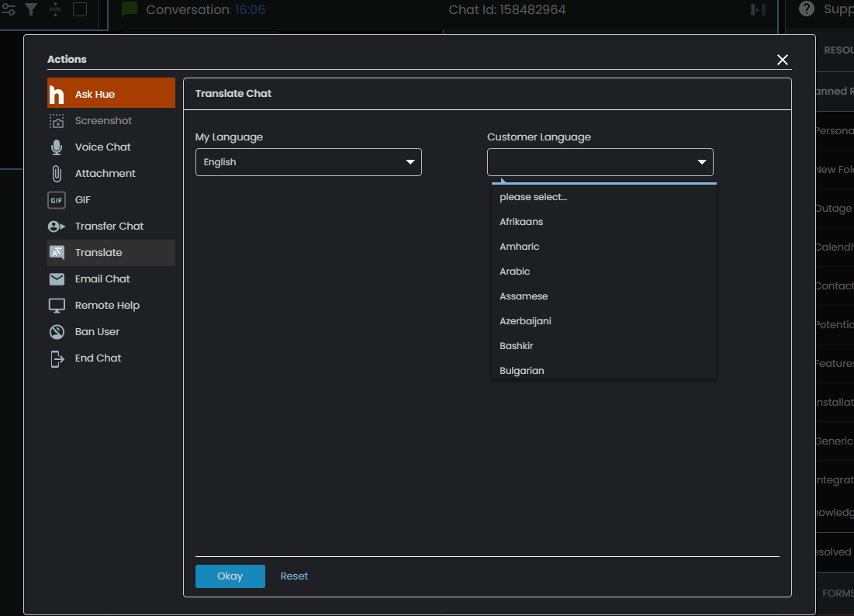Image resolution: width=854 pixels, height=616 pixels.
Task: Click the Email Chat envelope icon
Action: pos(57,279)
